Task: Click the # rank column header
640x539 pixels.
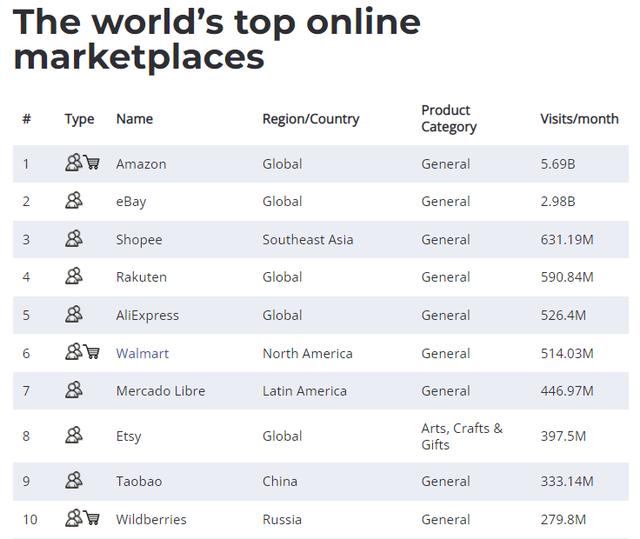Action: (26, 118)
